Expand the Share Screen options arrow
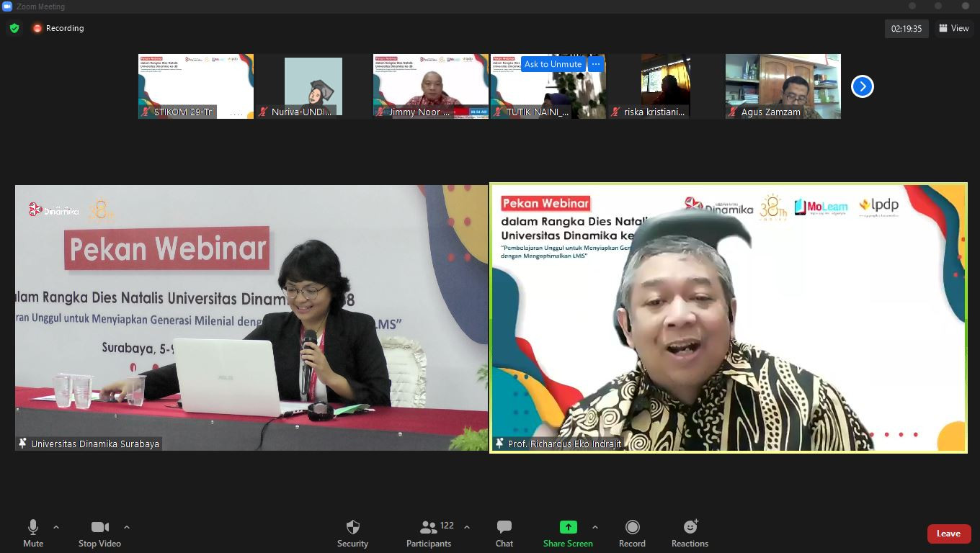Viewport: 980px width, 553px height. [594, 527]
